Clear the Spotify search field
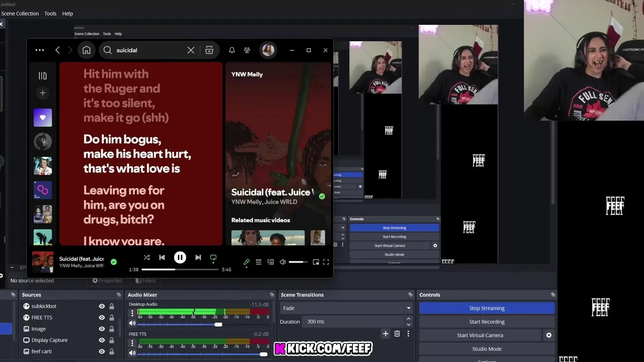Viewport: 644px width, 362px height. coord(191,50)
